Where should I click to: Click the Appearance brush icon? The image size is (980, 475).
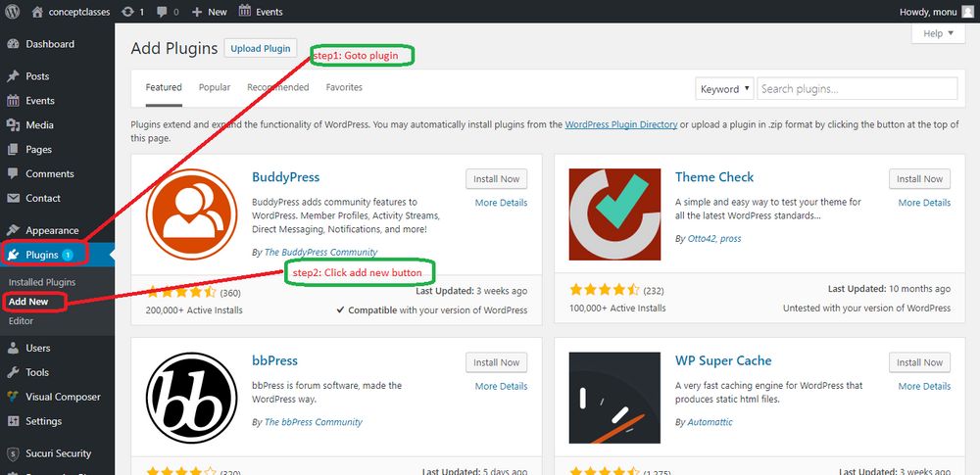click(x=13, y=230)
